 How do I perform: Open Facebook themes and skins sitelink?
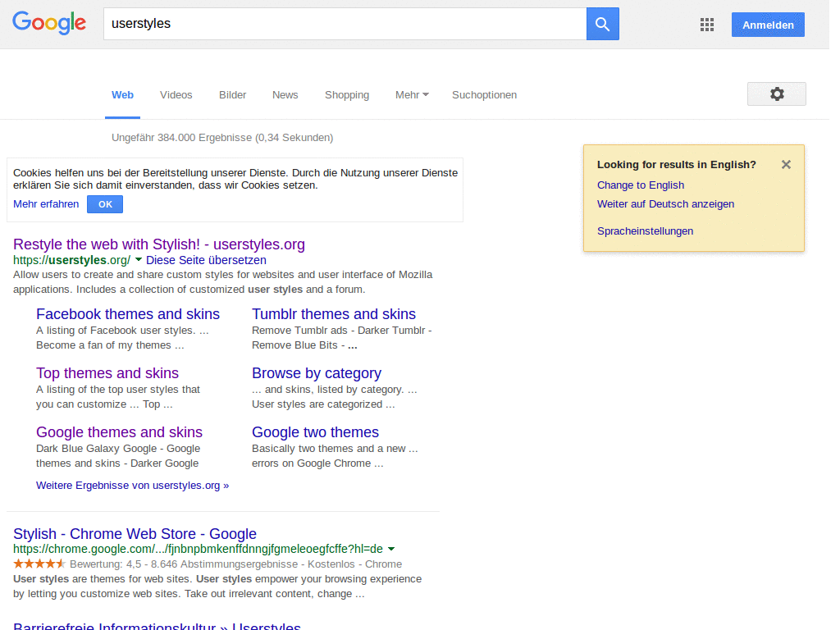pyautogui.click(x=128, y=314)
